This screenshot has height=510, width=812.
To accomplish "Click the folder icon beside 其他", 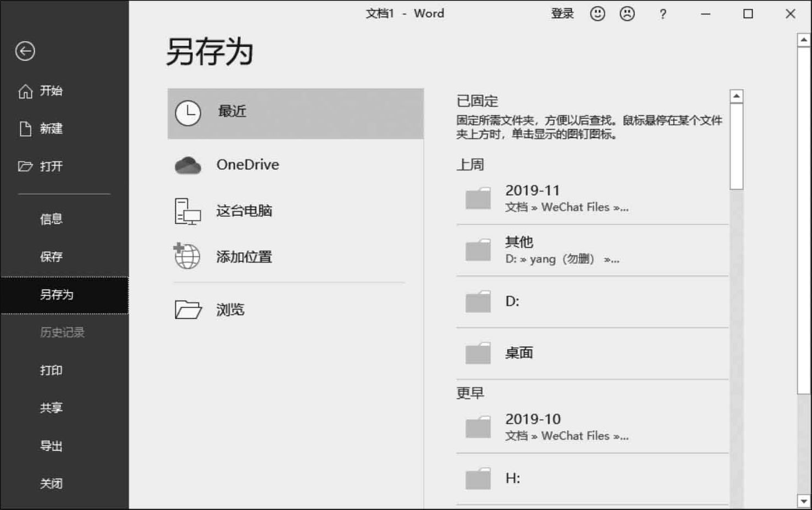I will coord(478,250).
